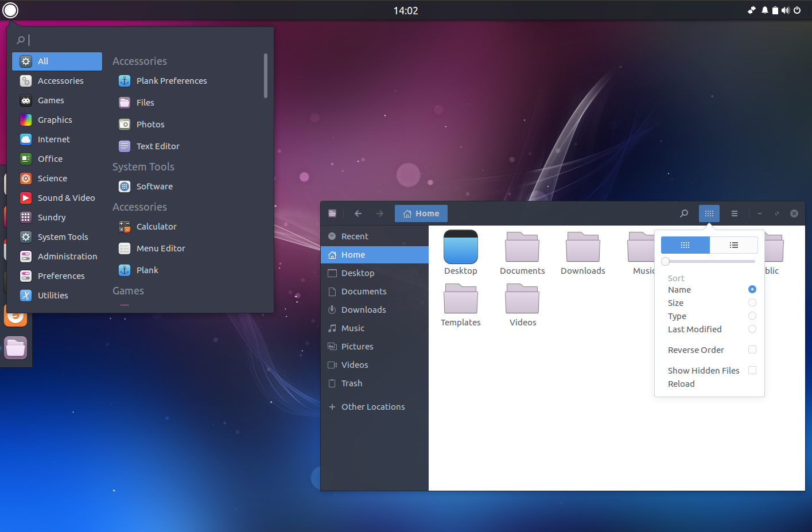Choose System Tools in the category sidebar
Image resolution: width=812 pixels, height=532 pixels.
tap(57, 237)
